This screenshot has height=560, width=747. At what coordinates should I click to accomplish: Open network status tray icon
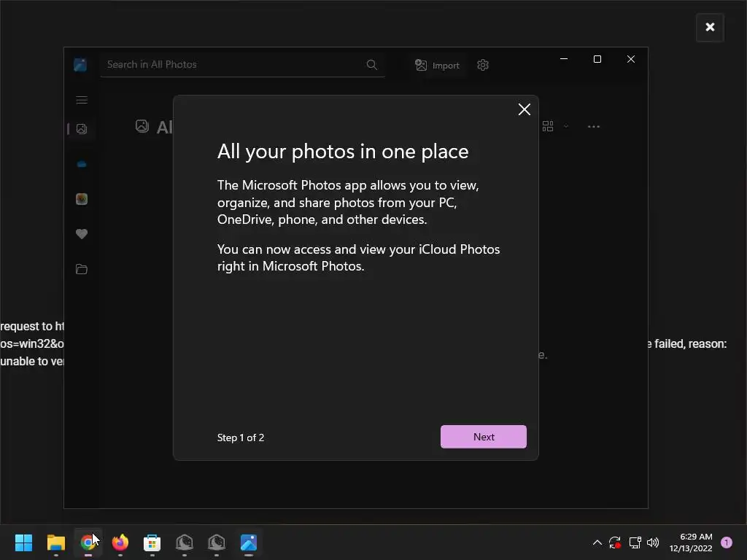pos(635,542)
